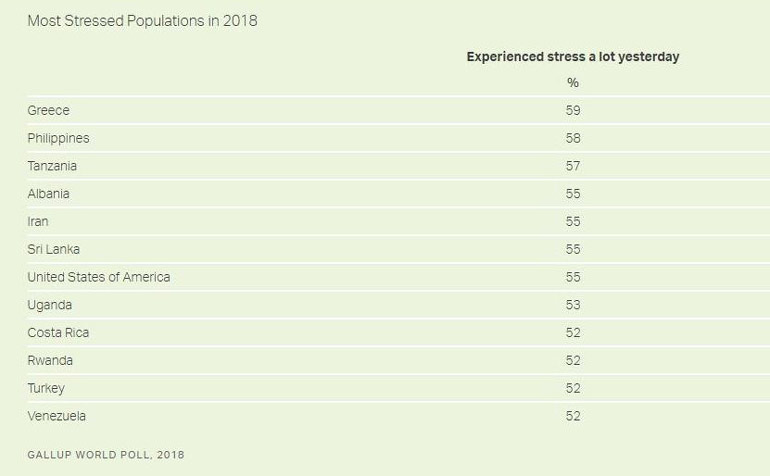Select the Turkey row label
The height and width of the screenshot is (476, 770).
[46, 388]
